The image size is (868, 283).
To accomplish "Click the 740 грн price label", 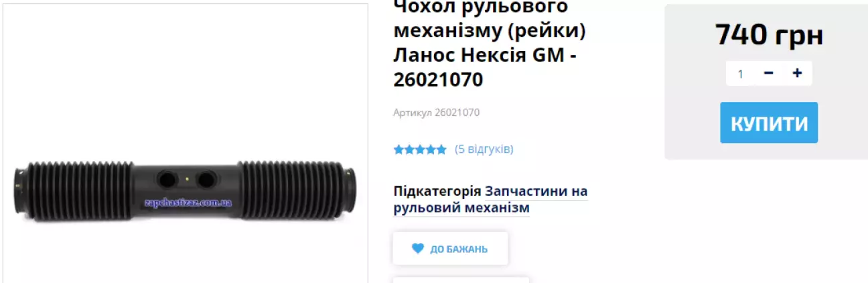I will point(769,35).
